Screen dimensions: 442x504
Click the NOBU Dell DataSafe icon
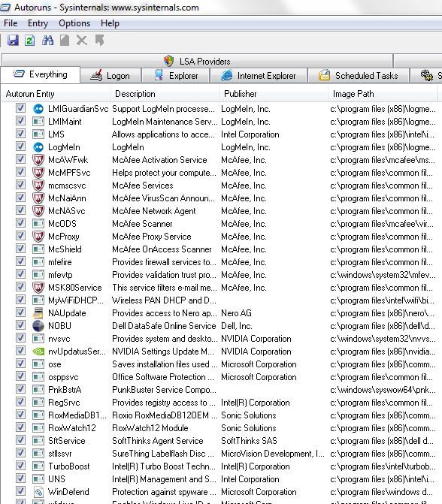[x=38, y=325]
